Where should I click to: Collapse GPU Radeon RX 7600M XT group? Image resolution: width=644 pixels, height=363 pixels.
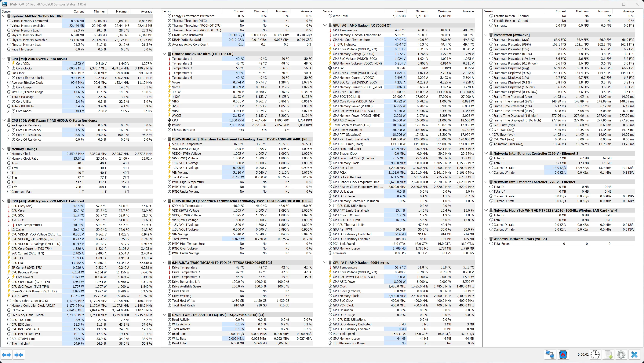tap(325, 25)
